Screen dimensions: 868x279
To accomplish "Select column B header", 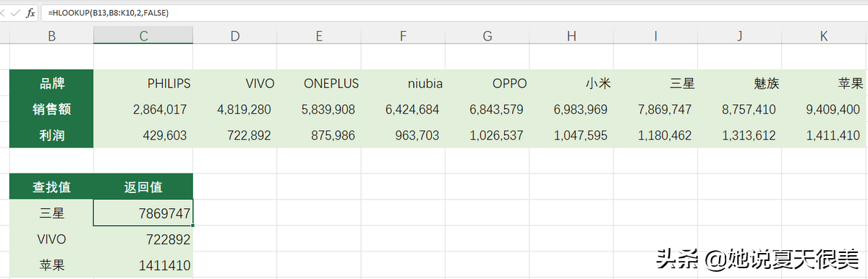I will tap(51, 35).
